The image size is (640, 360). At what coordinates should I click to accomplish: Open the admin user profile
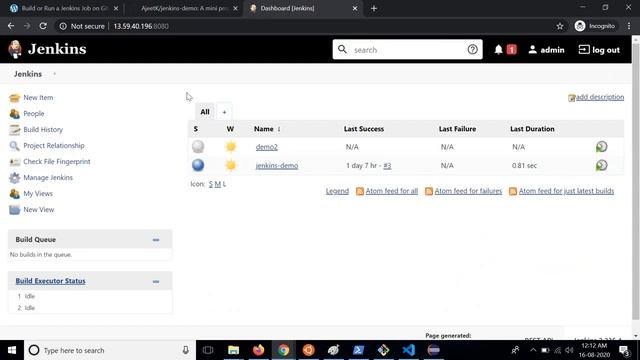point(547,50)
